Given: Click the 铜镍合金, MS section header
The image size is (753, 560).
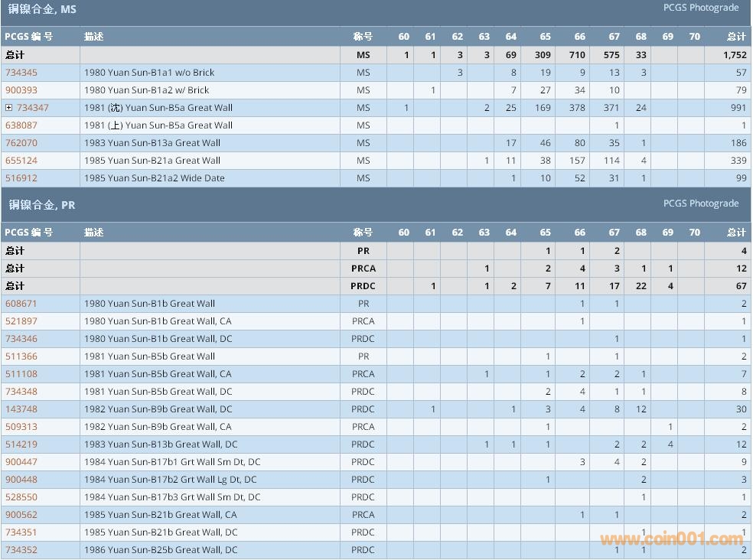Looking at the screenshot, I should [x=43, y=10].
